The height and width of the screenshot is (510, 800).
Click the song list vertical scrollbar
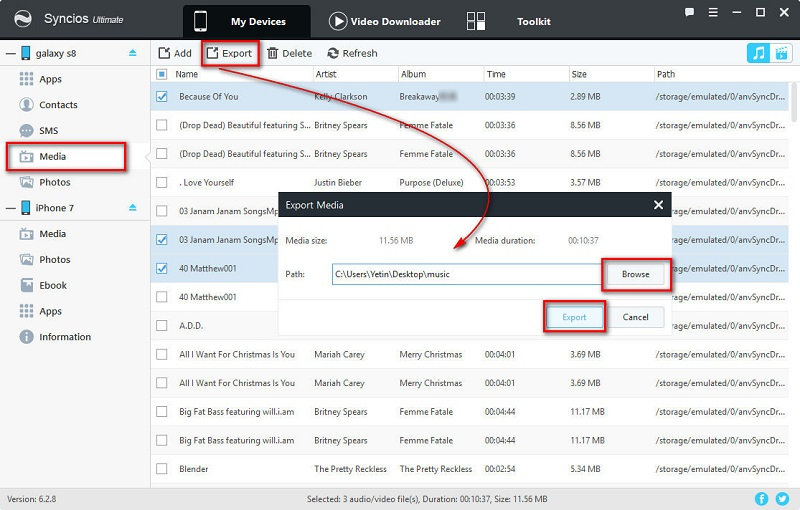tap(794, 102)
